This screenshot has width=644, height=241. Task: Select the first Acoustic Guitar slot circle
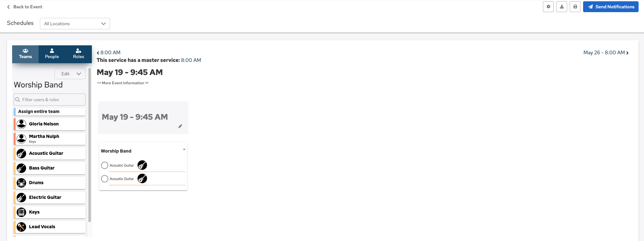pos(105,165)
